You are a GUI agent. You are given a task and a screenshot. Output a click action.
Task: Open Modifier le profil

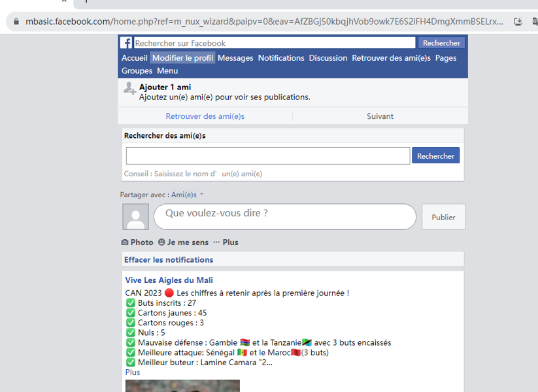coord(182,58)
